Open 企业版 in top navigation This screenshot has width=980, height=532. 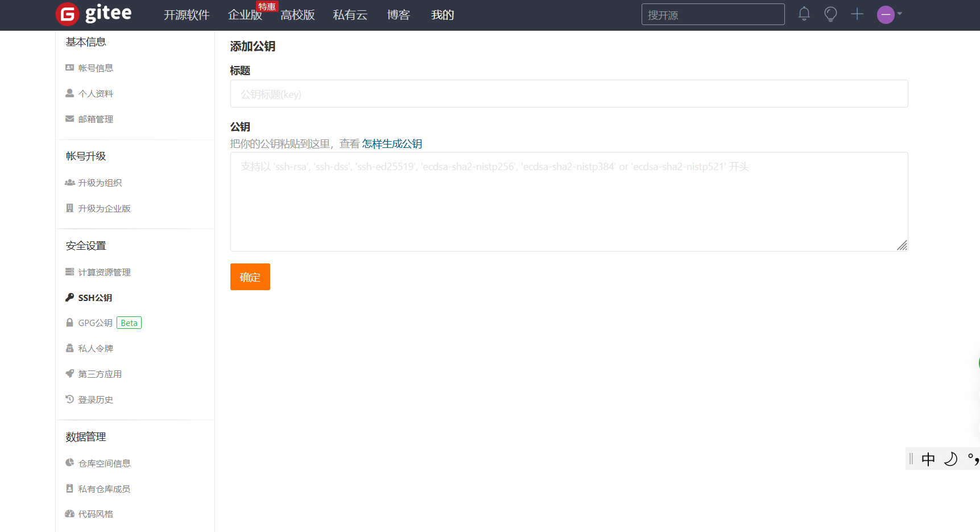click(245, 15)
